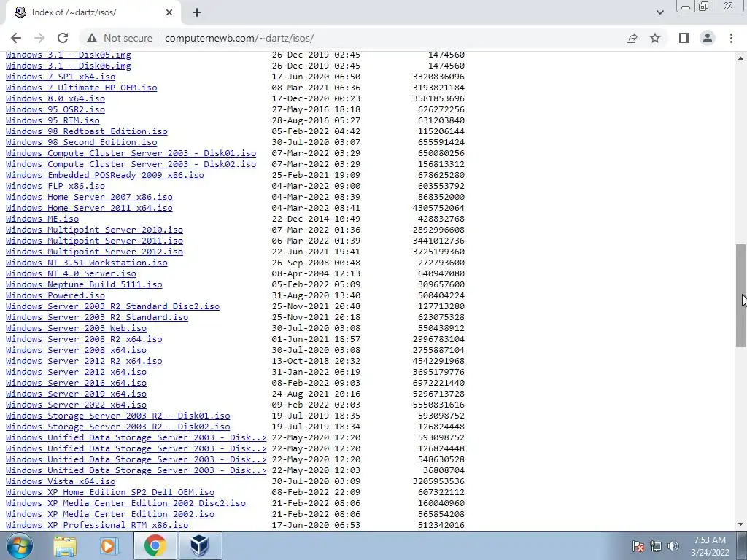Click Windows 95 RTM.iso link
The width and height of the screenshot is (747, 560).
(53, 120)
